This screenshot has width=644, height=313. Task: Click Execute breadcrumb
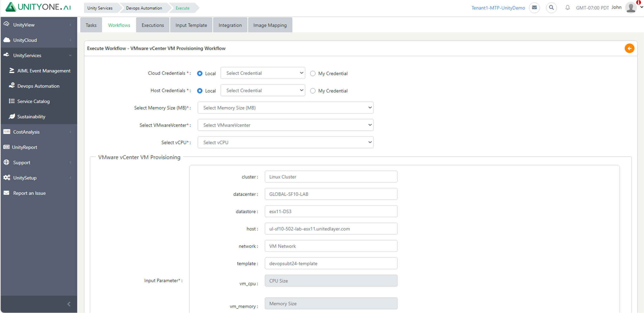(x=183, y=8)
